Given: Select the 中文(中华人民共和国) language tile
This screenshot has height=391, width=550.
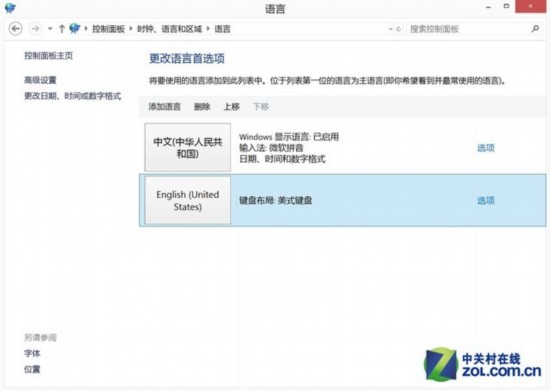Looking at the screenshot, I should 188,147.
